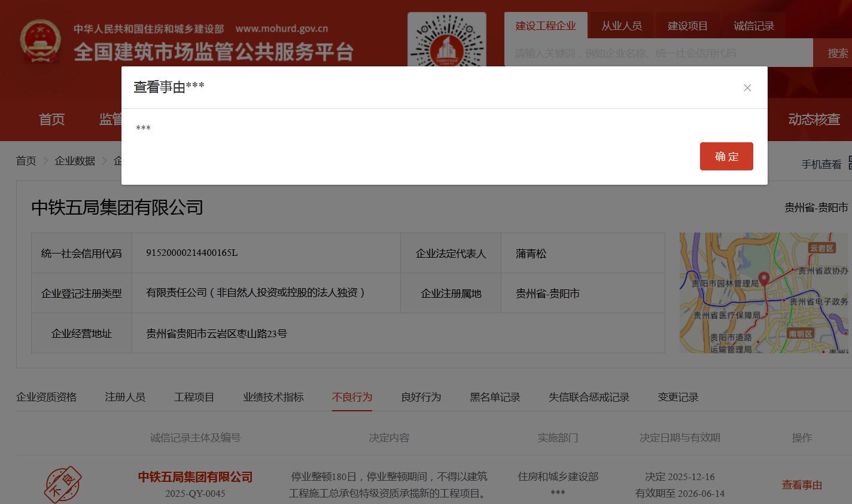Switch to 企业资质资格 tab
The image size is (852, 504).
click(46, 397)
